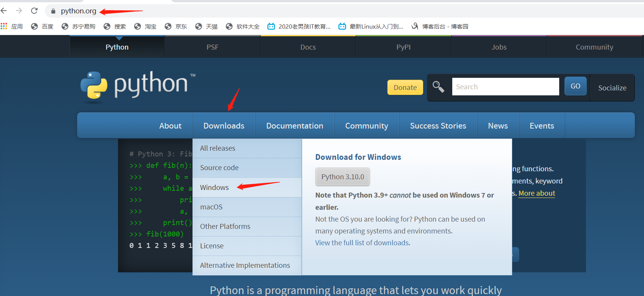Reload the page with the refresh icon
644x296 pixels.
pos(34,11)
